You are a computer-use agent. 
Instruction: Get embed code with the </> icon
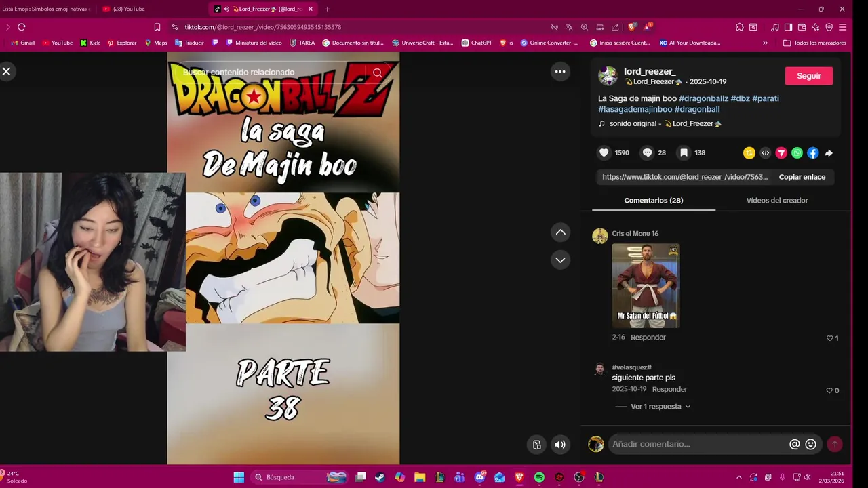(x=766, y=153)
